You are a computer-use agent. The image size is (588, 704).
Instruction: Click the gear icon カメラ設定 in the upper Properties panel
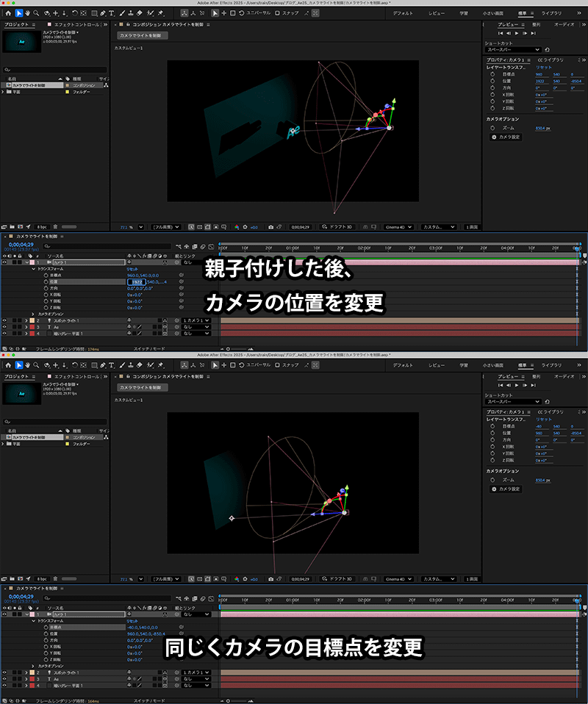(494, 137)
